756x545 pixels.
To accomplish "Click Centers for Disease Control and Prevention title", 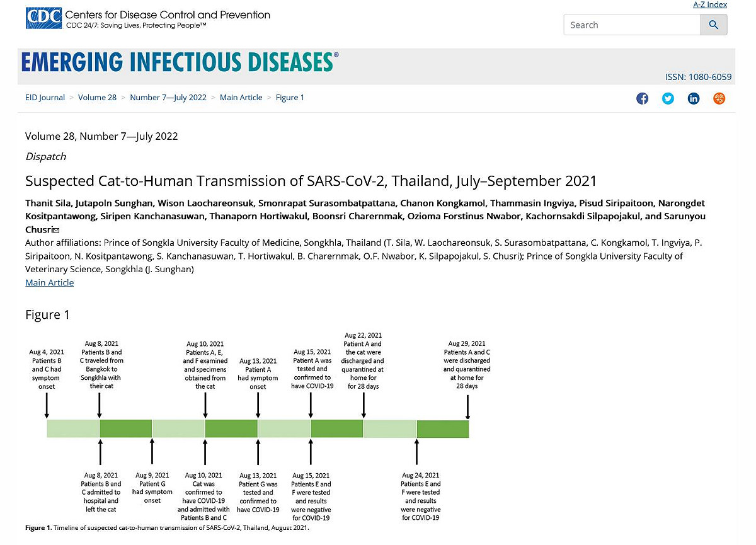I will coord(168,14).
